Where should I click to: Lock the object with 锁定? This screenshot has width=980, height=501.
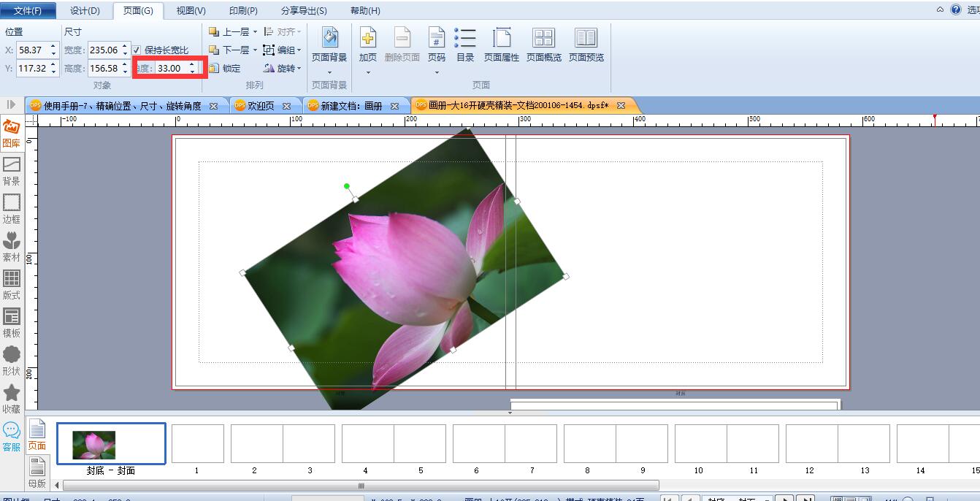tap(225, 68)
